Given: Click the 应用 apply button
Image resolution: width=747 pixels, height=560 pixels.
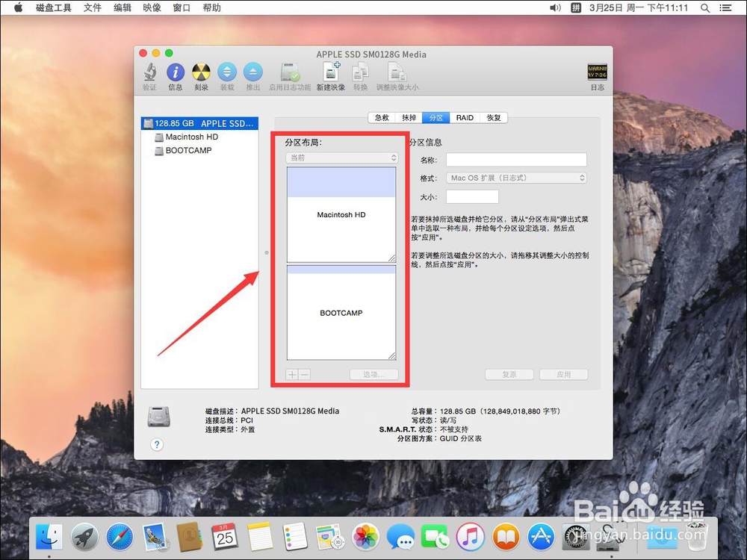Looking at the screenshot, I should [x=563, y=375].
